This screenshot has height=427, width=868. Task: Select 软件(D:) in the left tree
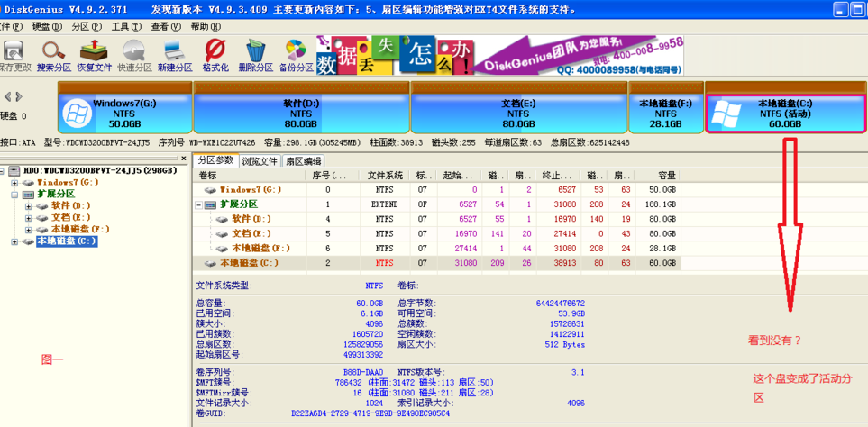71,206
